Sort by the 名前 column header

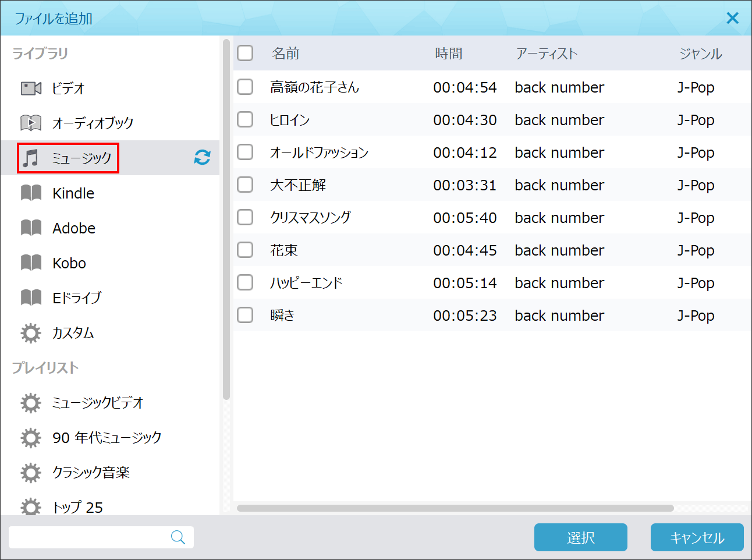click(x=285, y=54)
